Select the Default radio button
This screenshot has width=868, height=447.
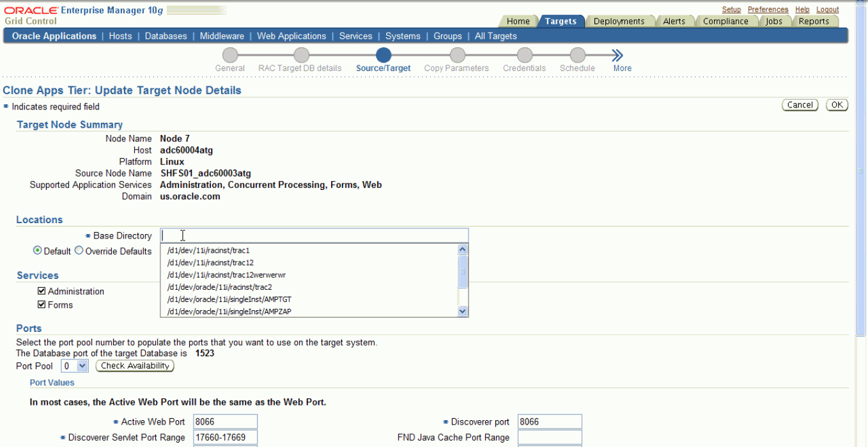(37, 251)
